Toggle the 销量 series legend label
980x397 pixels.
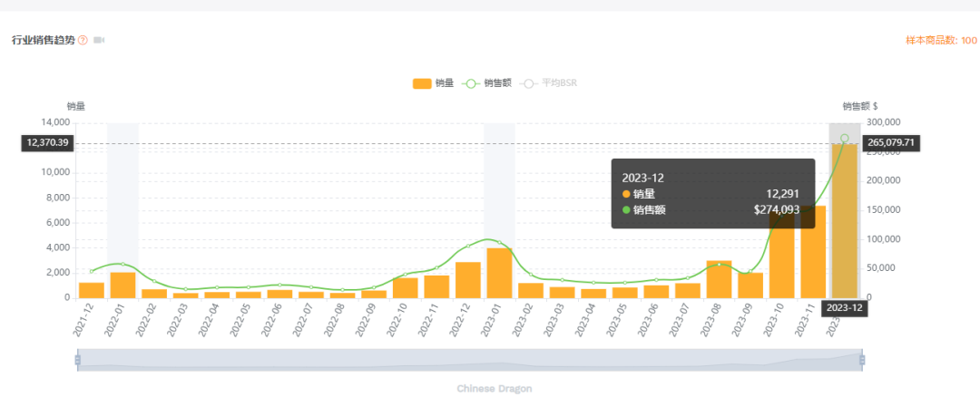tap(444, 83)
